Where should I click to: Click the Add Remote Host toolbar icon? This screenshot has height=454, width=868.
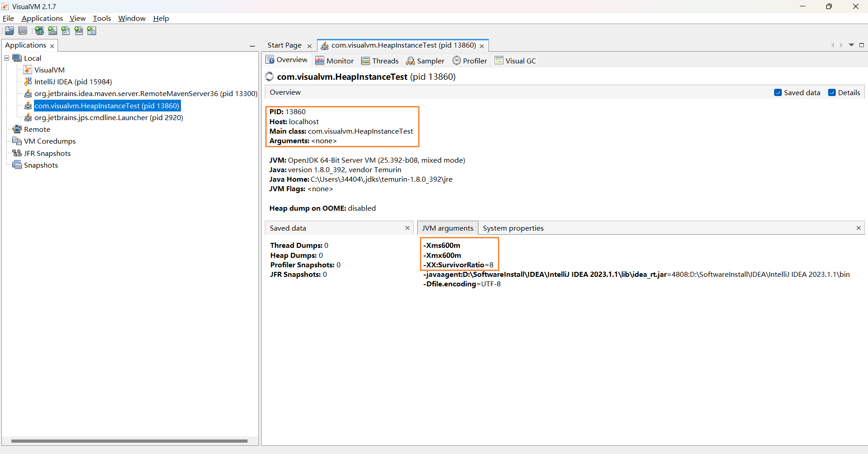pos(39,31)
